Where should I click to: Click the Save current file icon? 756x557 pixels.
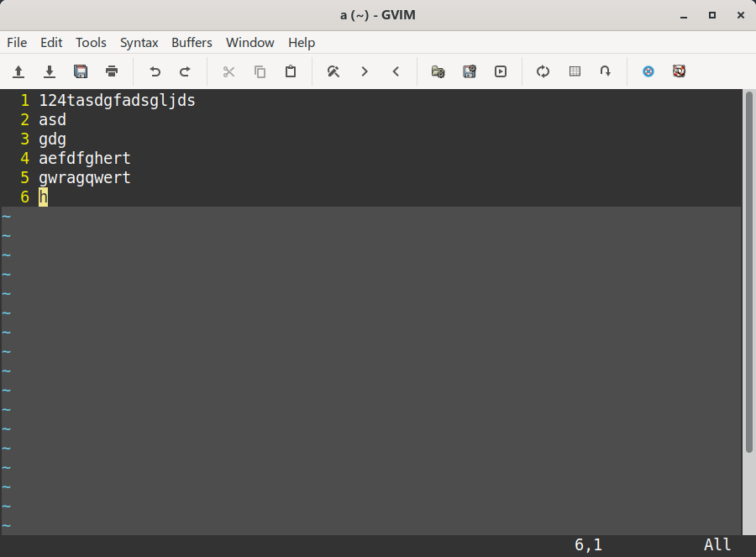coord(50,72)
